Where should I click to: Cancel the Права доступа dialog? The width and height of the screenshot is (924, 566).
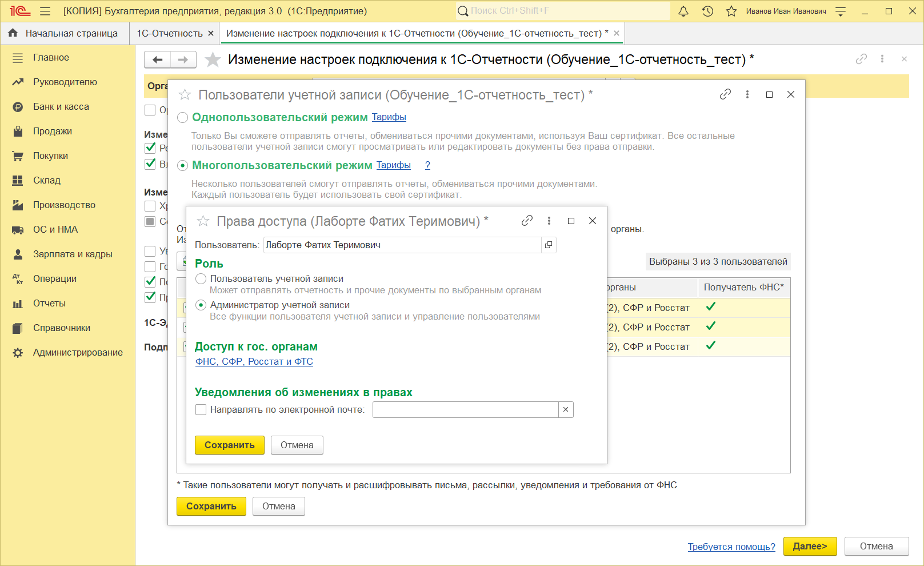tap(297, 445)
